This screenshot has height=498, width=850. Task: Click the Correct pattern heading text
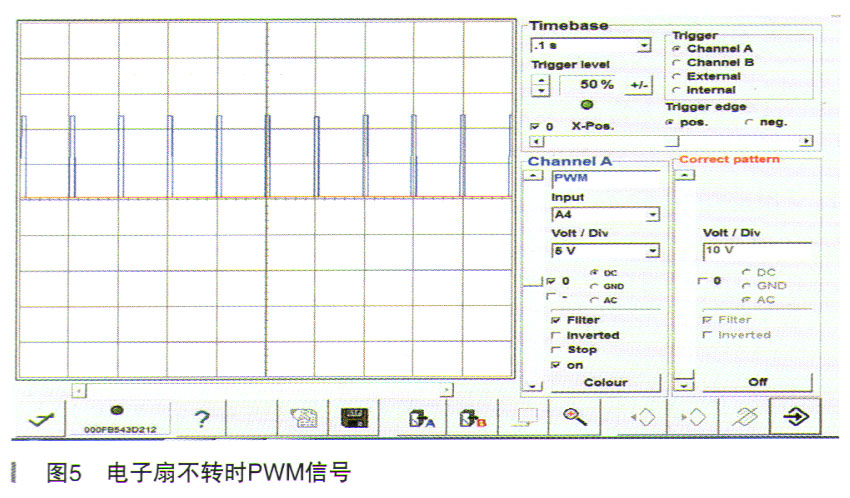pos(729,159)
